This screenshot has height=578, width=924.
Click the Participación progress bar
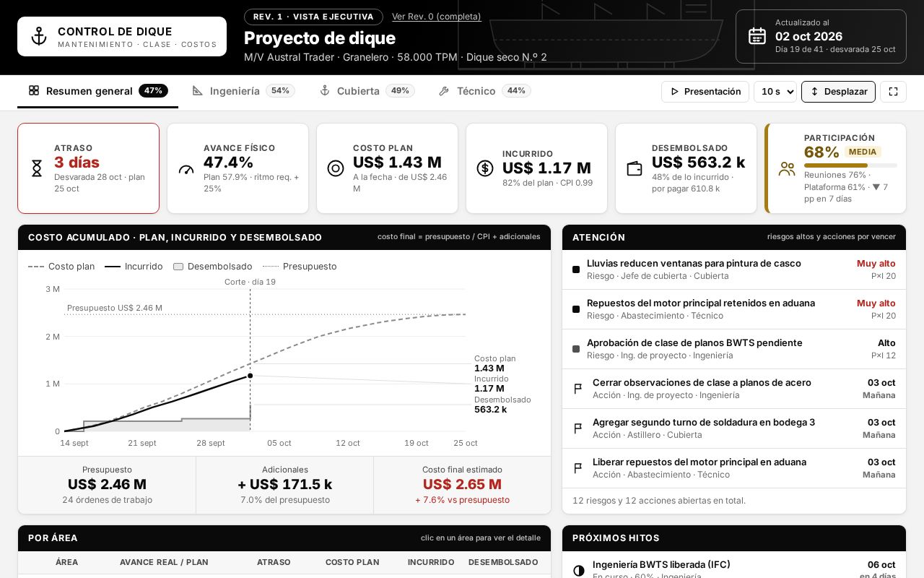[850, 165]
